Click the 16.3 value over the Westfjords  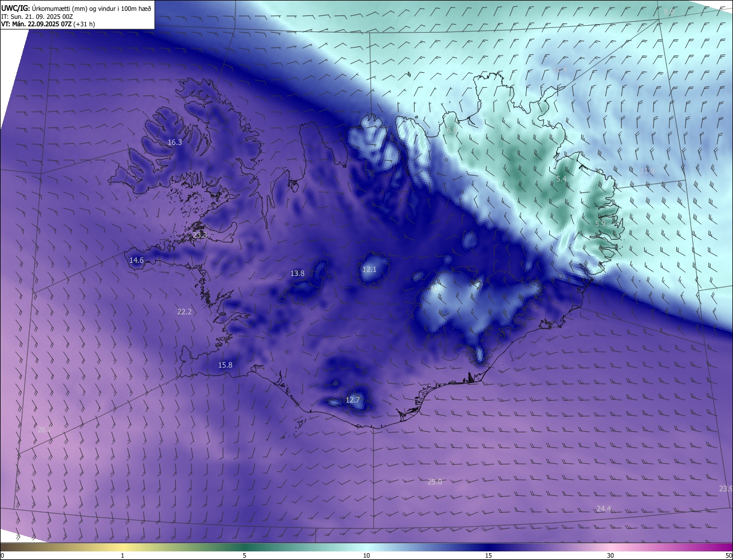[x=175, y=142]
